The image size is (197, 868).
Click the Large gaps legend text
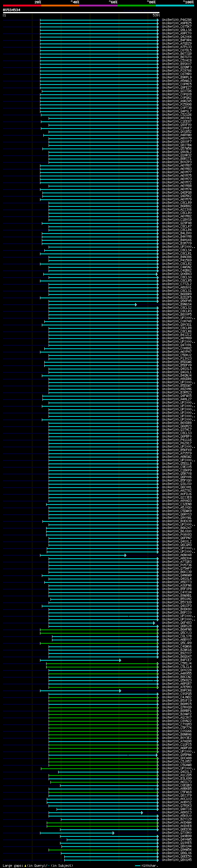tap(38, 866)
